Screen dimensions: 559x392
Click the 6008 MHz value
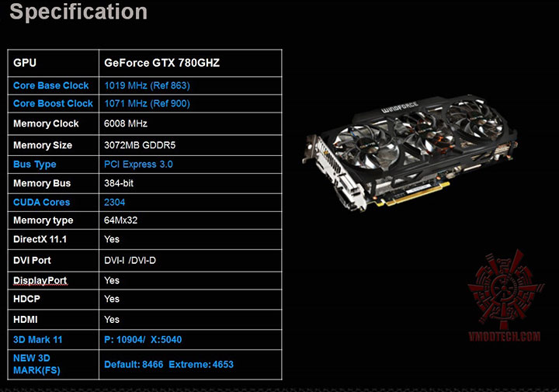(x=126, y=123)
